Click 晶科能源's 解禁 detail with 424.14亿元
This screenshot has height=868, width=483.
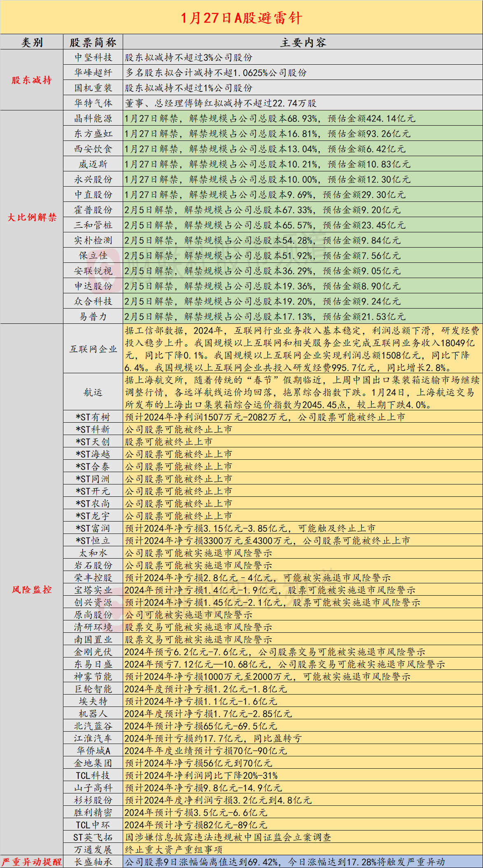(303, 118)
